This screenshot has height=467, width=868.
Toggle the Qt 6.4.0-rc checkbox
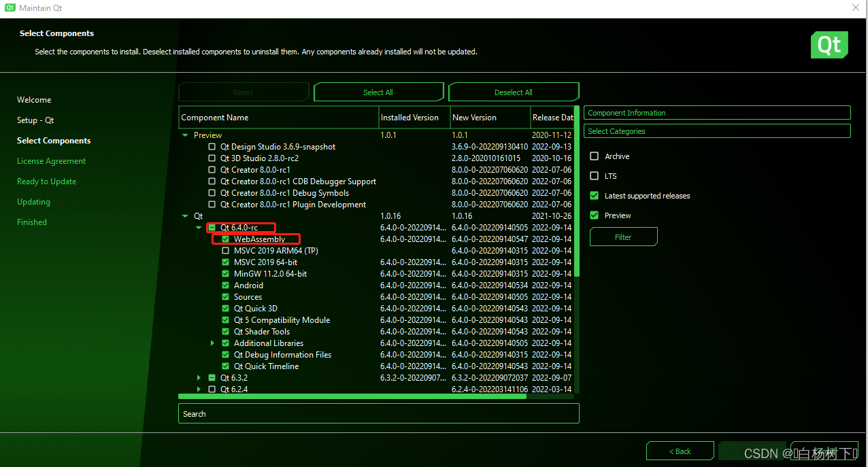[x=212, y=228]
